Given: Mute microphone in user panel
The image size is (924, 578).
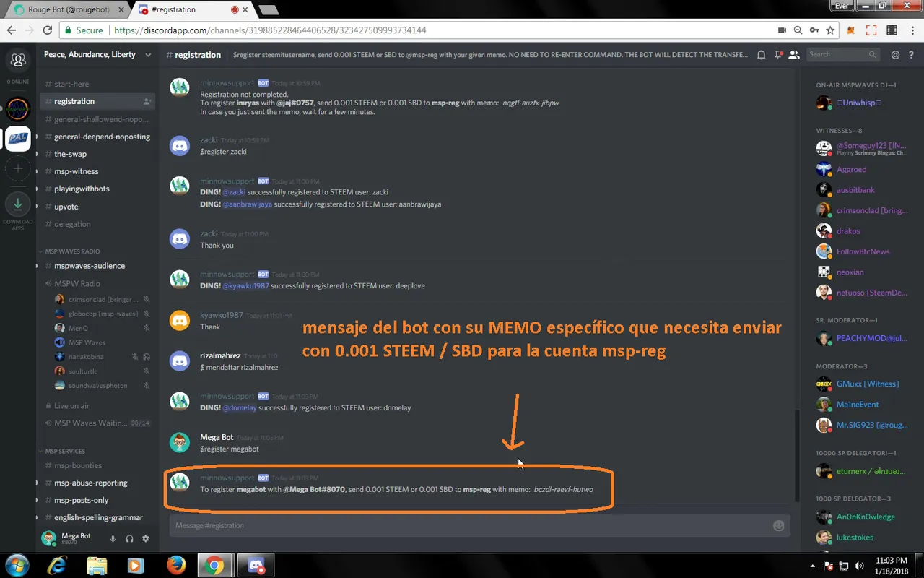Looking at the screenshot, I should (x=113, y=539).
